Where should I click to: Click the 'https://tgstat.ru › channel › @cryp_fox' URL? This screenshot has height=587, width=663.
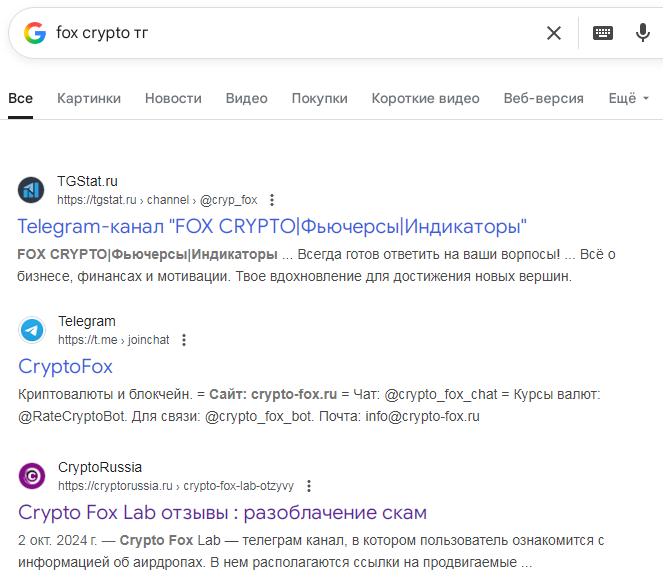click(x=157, y=200)
